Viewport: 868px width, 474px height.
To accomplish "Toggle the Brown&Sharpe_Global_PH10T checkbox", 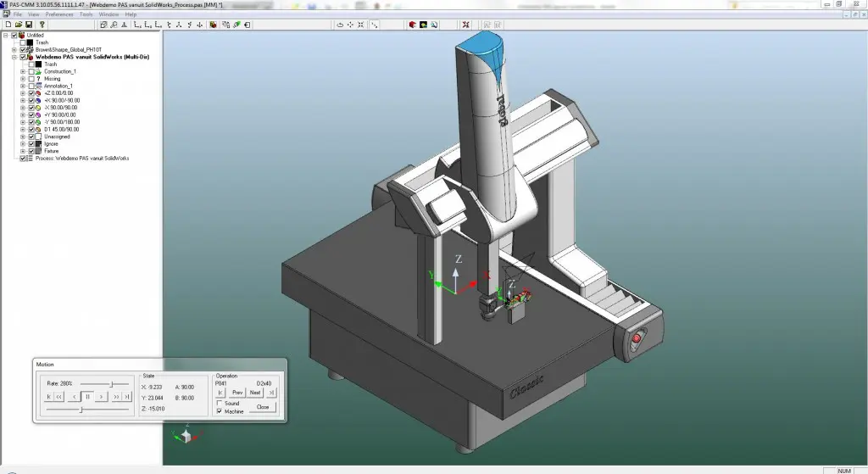I will click(23, 49).
